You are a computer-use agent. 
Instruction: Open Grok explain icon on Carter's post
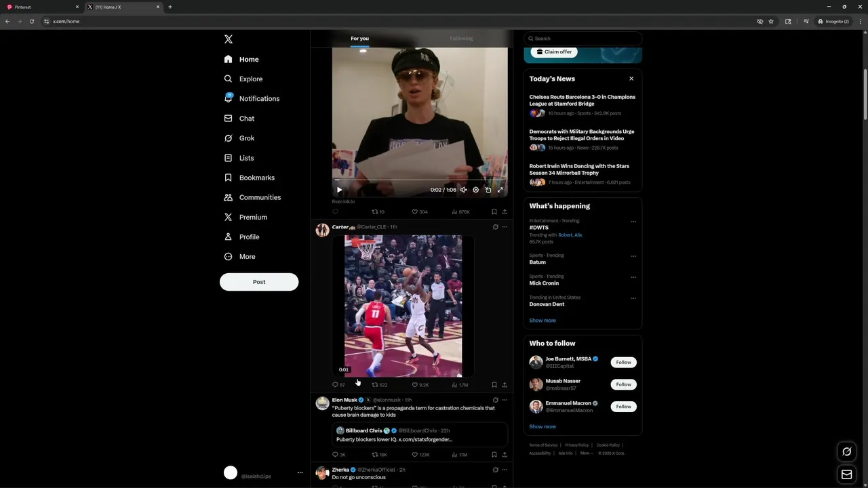[x=495, y=227]
